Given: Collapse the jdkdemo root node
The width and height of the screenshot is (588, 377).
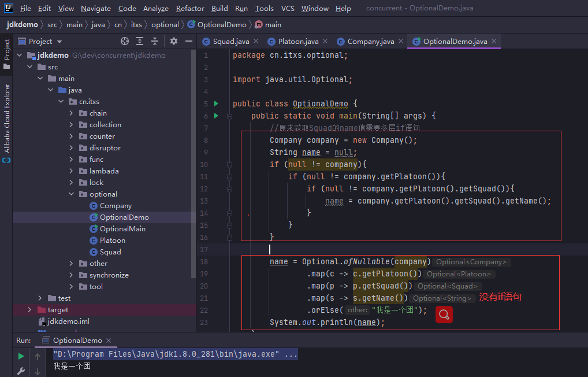Looking at the screenshot, I should [x=20, y=55].
